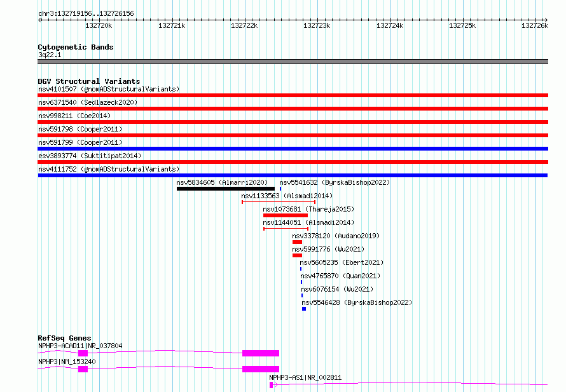Click the 132723k ruler label
The image size is (566, 392).
click(x=317, y=25)
